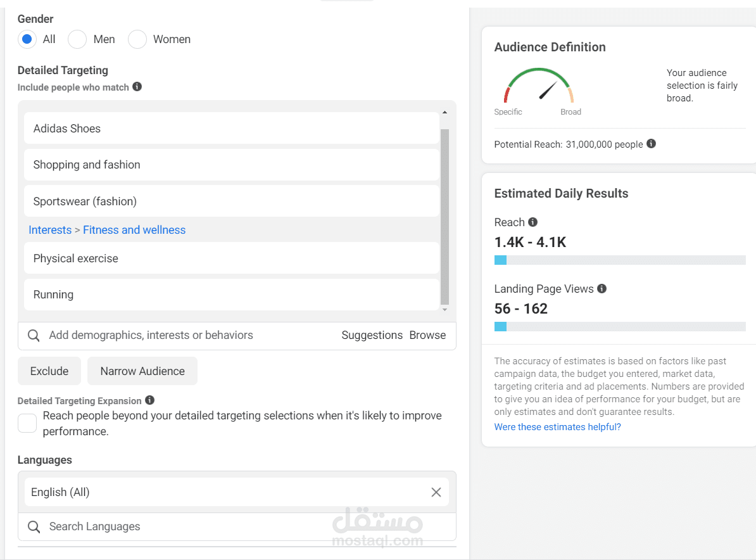Click info icon beside Include people who match
The image size is (756, 560).
coord(137,87)
